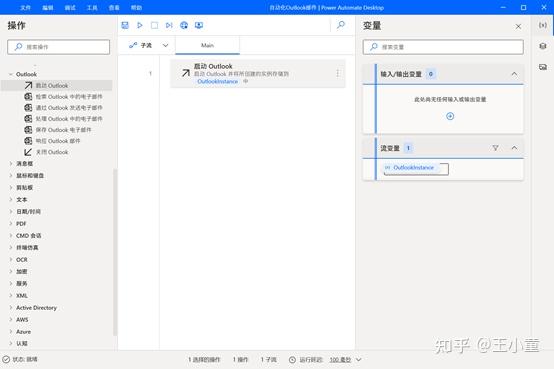
Task: Click the plus icon to add input/output variable
Action: 450,116
